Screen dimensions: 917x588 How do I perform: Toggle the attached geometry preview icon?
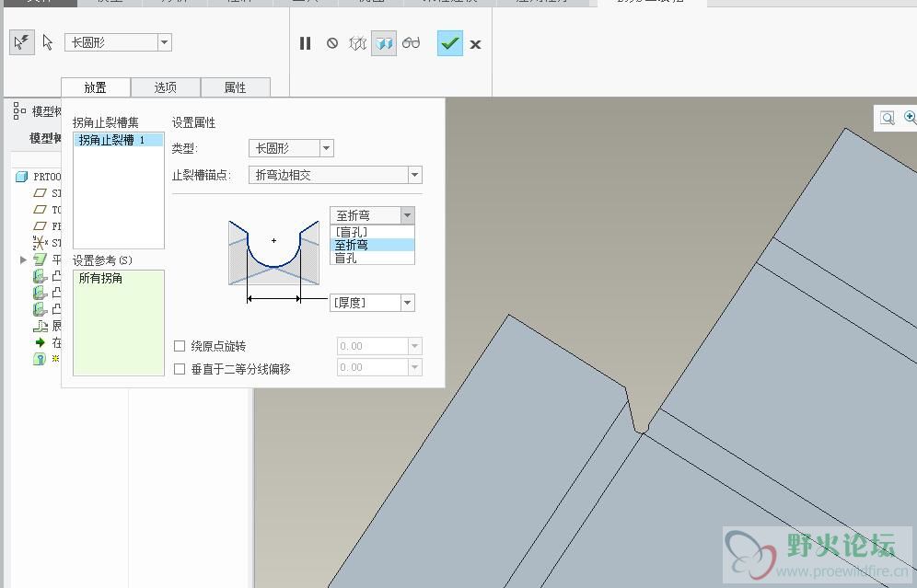(x=384, y=43)
